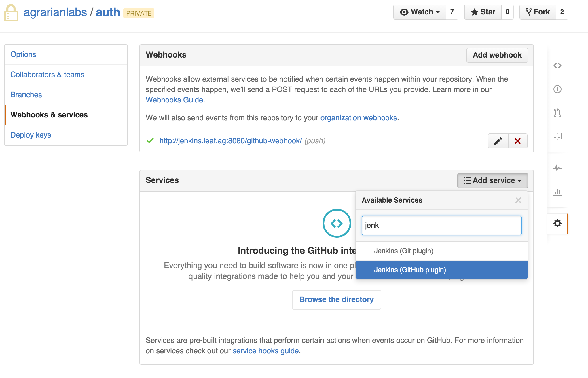Select Jenkins (GitHub plugin) from the list

pos(410,270)
